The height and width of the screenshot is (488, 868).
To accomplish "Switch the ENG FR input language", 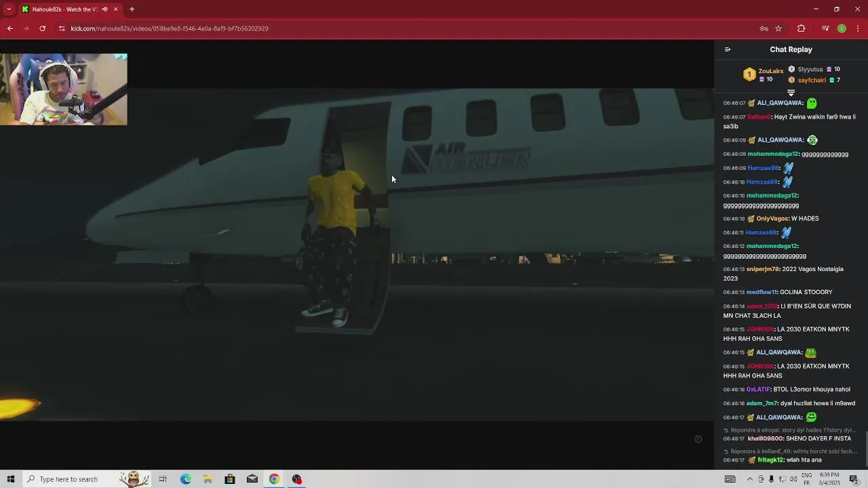I will pos(807,479).
